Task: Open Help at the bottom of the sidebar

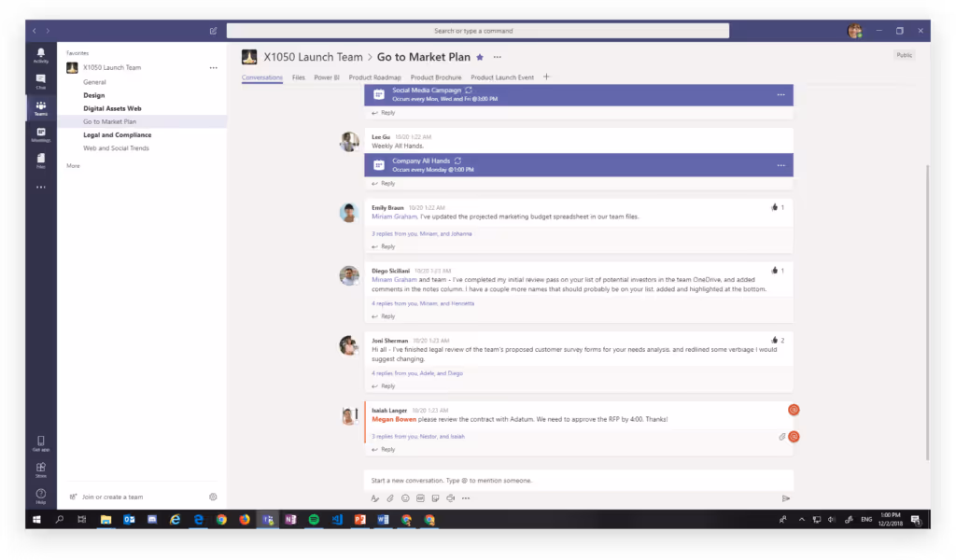Action: [x=41, y=496]
